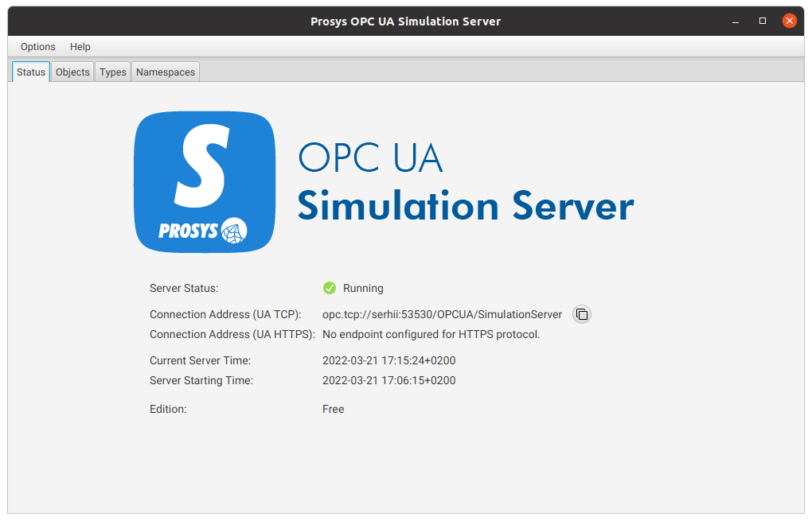Click the 'No endpoint configured for HTTPS protocol.' text

431,334
